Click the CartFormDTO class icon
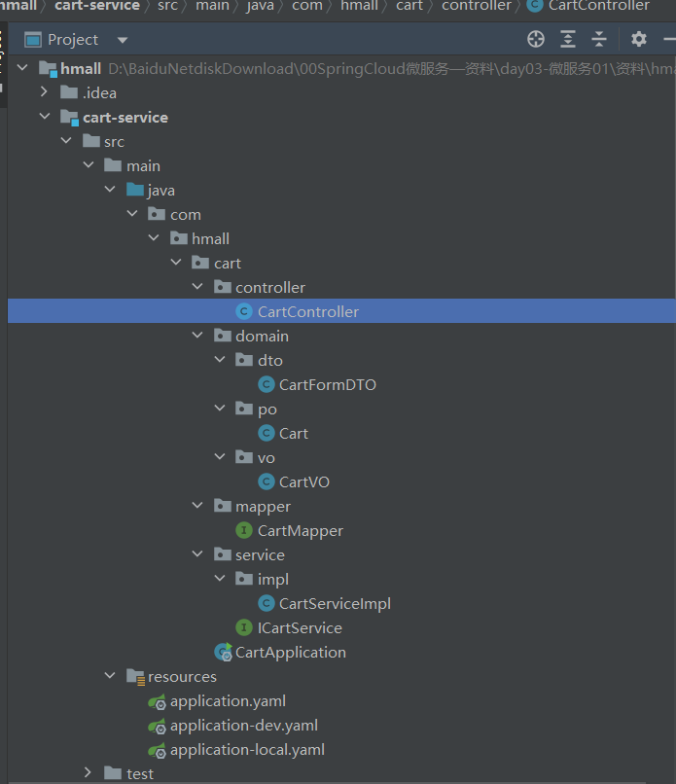 click(x=266, y=384)
